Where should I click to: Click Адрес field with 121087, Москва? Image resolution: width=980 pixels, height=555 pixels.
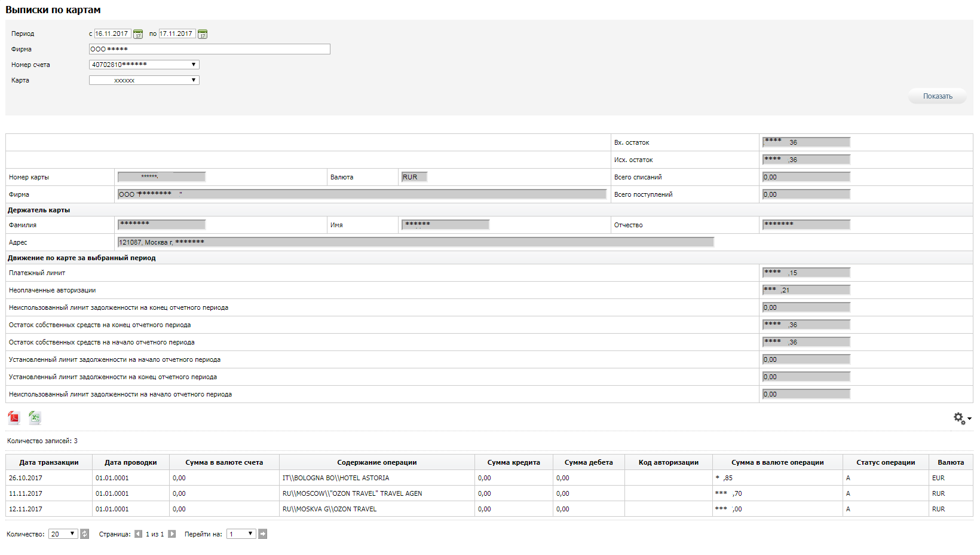(416, 242)
